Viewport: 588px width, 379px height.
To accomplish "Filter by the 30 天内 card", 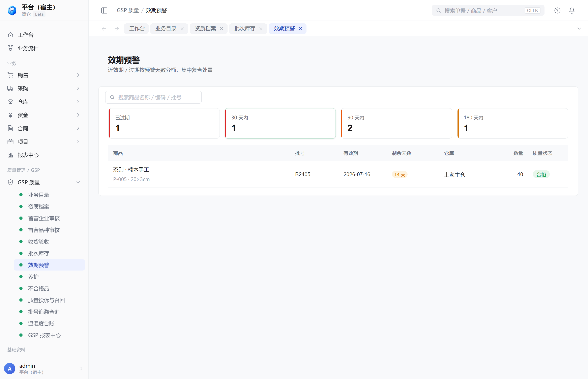I will pyautogui.click(x=280, y=123).
